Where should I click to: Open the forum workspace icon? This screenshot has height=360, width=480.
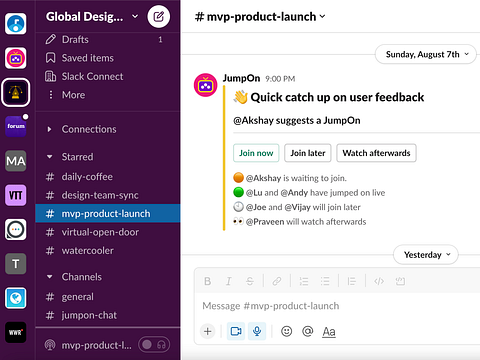(16, 126)
